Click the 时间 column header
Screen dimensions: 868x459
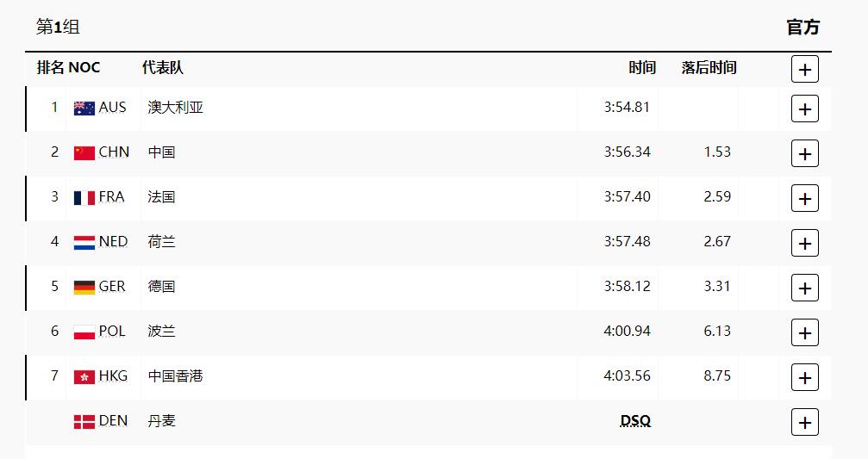point(641,67)
